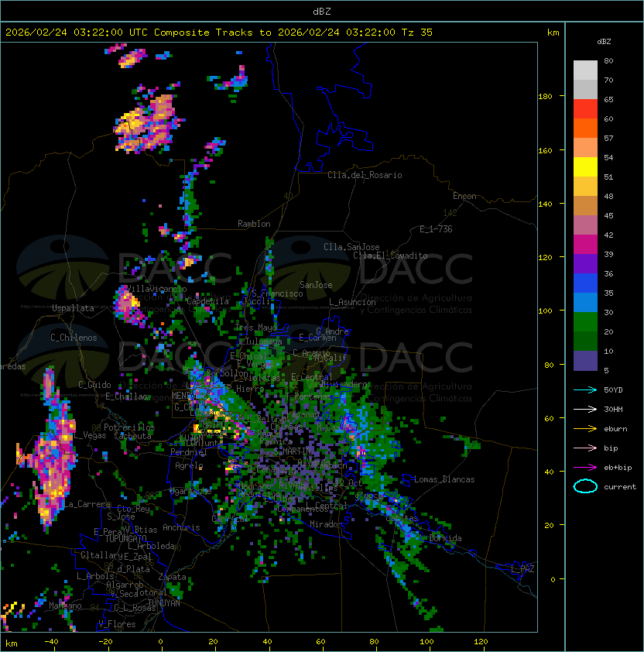Select the Zapata map label
The width and height of the screenshot is (644, 652).
coord(172,577)
